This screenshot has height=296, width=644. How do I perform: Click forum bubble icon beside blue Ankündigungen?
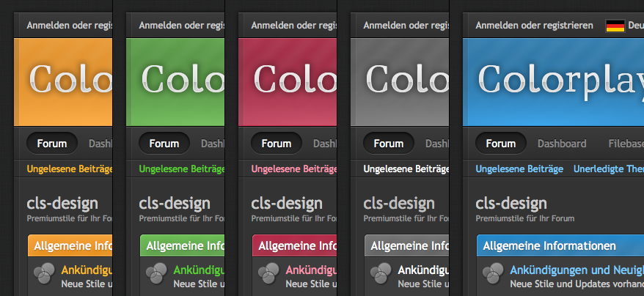492,273
